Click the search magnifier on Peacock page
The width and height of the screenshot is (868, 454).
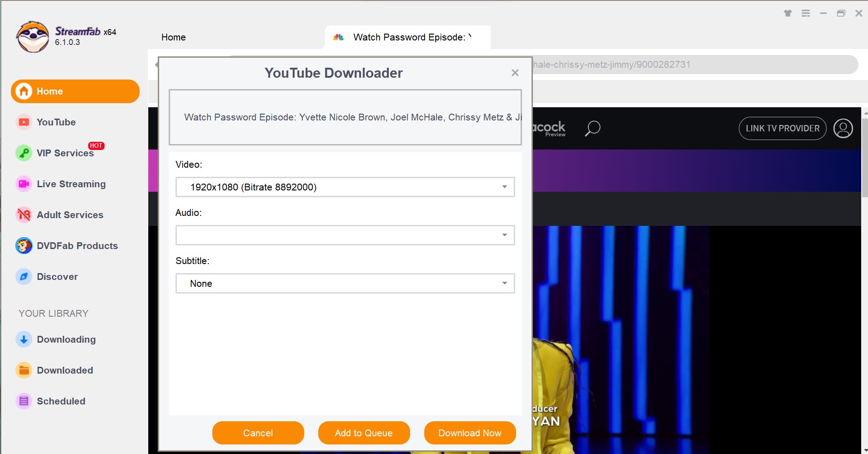592,129
